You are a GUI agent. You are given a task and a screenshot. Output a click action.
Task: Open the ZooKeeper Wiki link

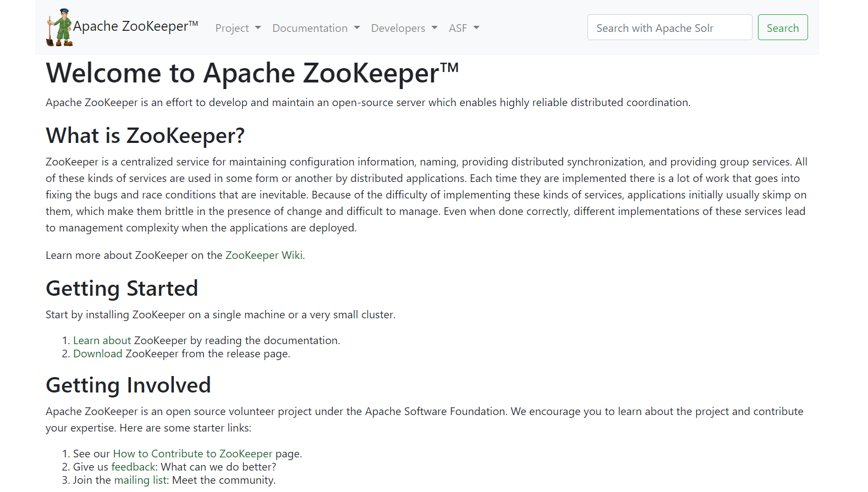[264, 255]
